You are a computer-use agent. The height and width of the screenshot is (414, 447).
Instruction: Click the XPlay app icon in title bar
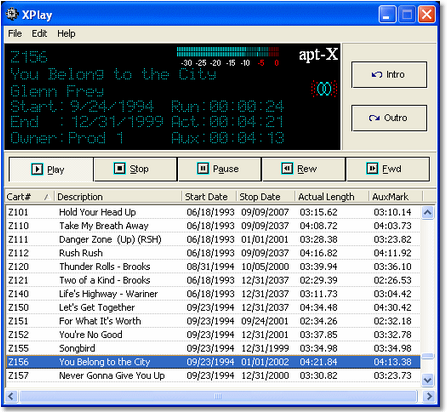12,14
